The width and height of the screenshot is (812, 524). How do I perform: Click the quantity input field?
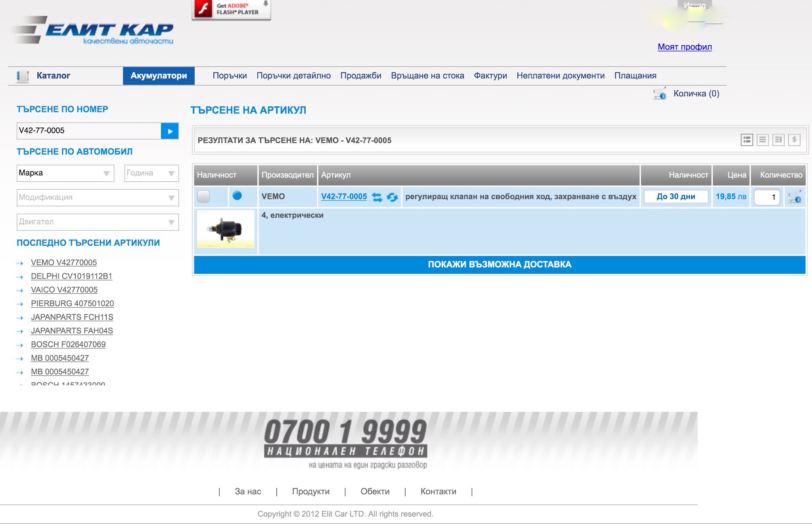pos(766,197)
